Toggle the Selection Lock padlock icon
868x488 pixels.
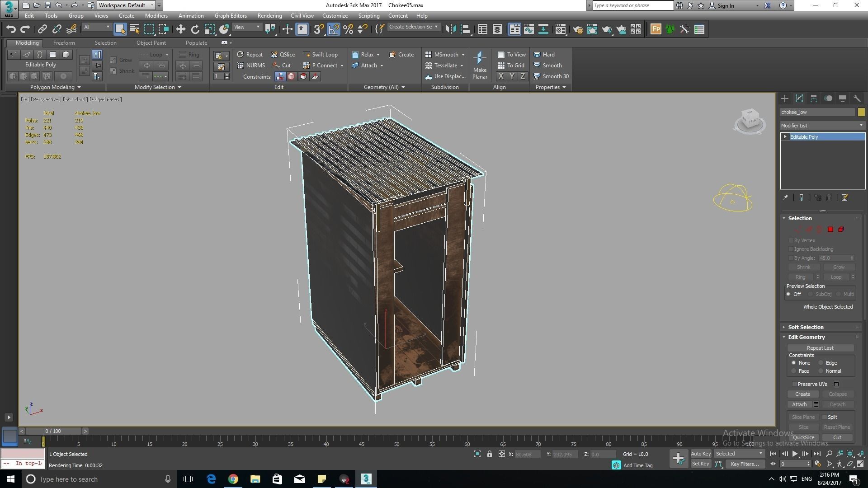(x=489, y=454)
